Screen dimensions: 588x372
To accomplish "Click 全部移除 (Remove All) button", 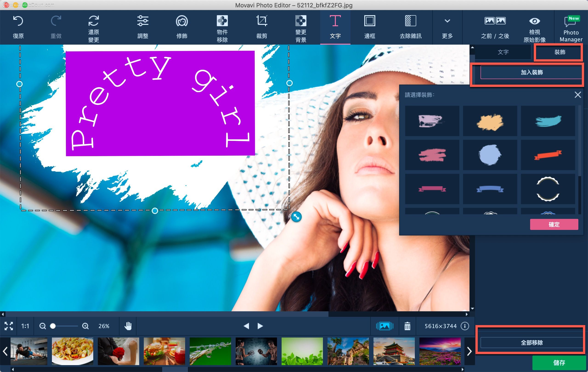I will pos(529,342).
